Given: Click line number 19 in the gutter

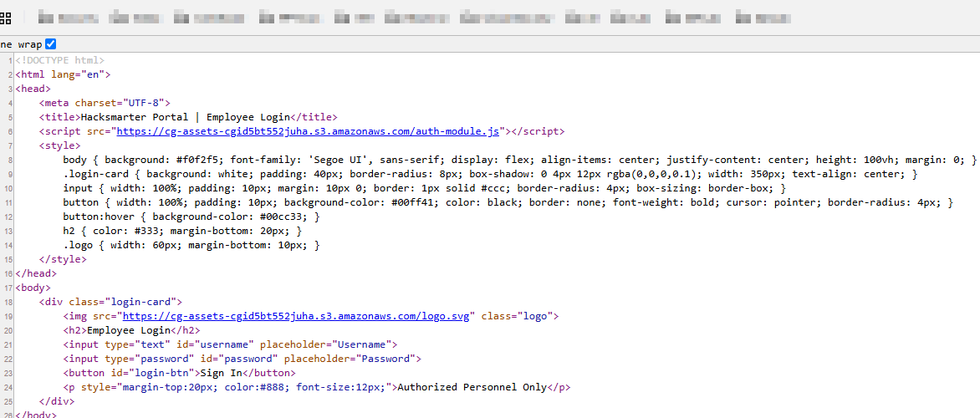Looking at the screenshot, I should [x=9, y=316].
